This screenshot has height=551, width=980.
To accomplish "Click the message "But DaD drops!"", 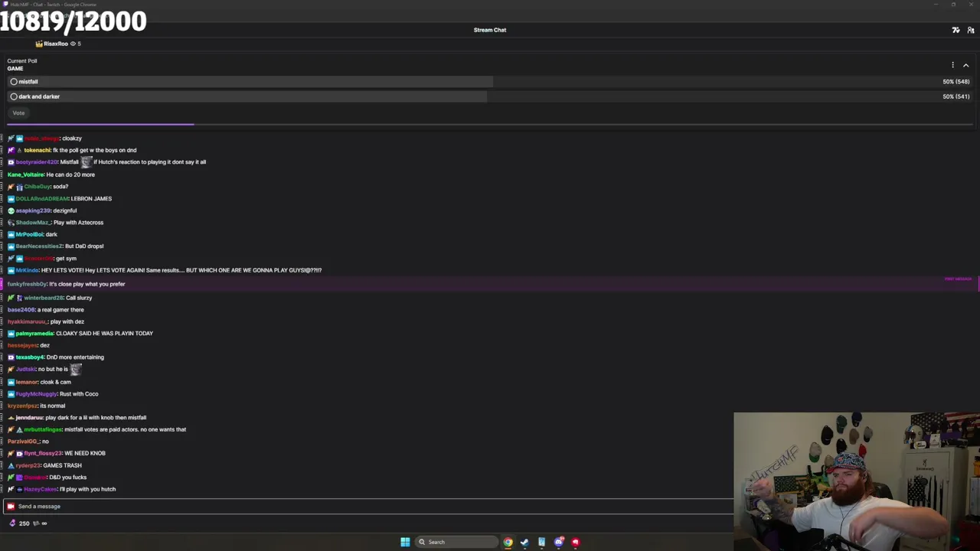I will [84, 246].
